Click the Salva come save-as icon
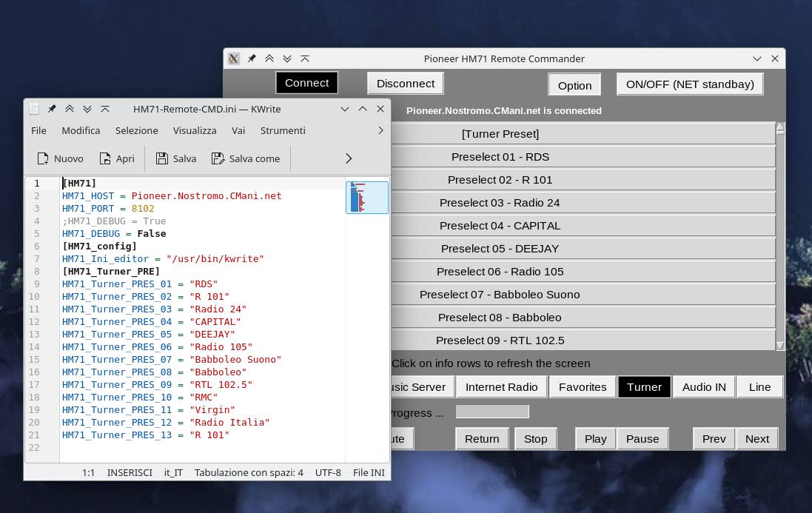Image resolution: width=812 pixels, height=513 pixels. [x=218, y=158]
